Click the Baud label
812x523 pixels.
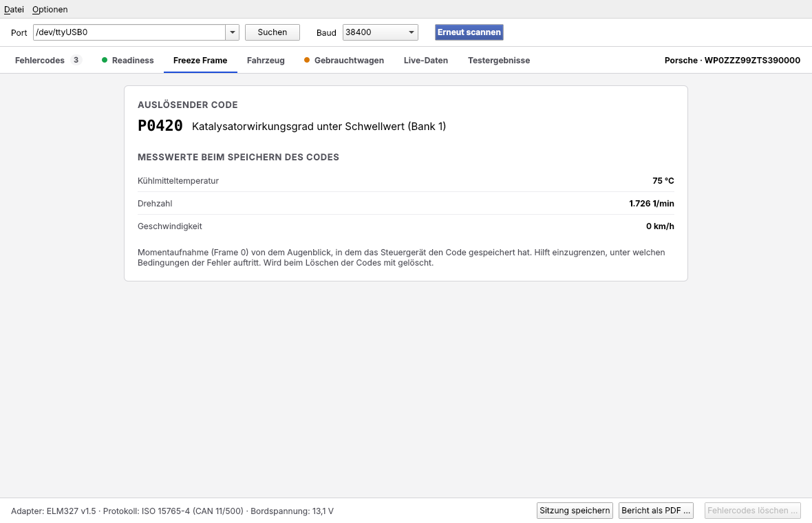coord(326,32)
